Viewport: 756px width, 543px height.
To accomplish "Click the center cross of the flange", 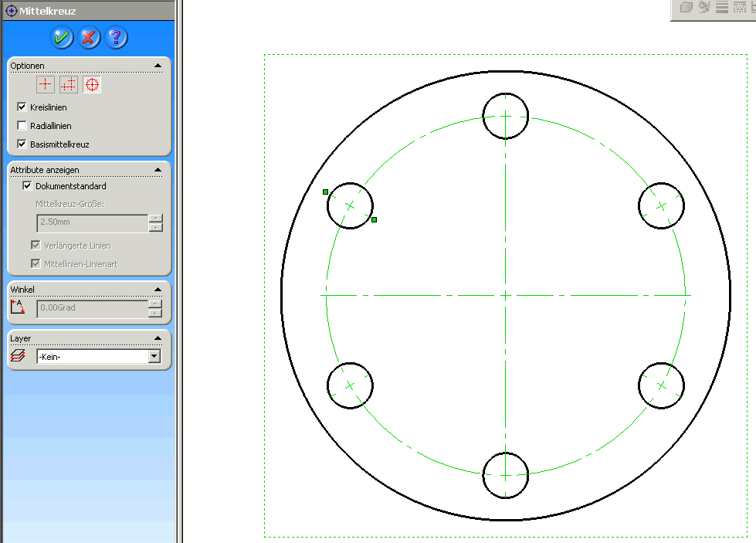I will click(505, 295).
